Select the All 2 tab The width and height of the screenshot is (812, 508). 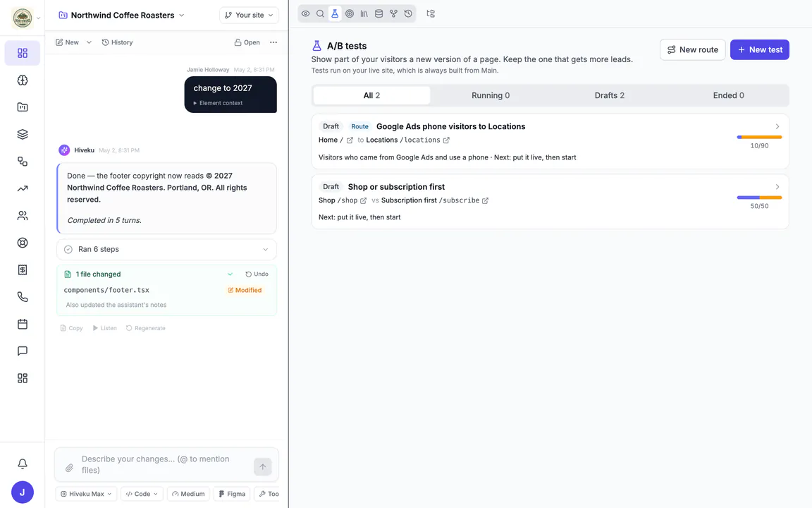pos(372,95)
